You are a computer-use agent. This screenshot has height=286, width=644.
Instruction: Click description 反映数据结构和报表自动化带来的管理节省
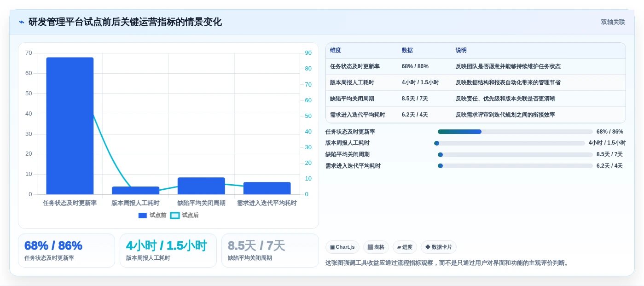(508, 82)
